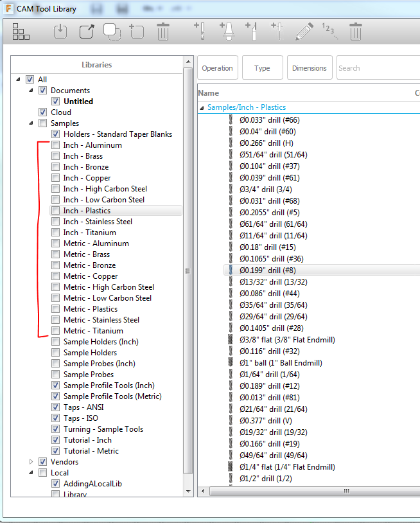
Task: Click the Export tool library icon
Action: (87, 31)
